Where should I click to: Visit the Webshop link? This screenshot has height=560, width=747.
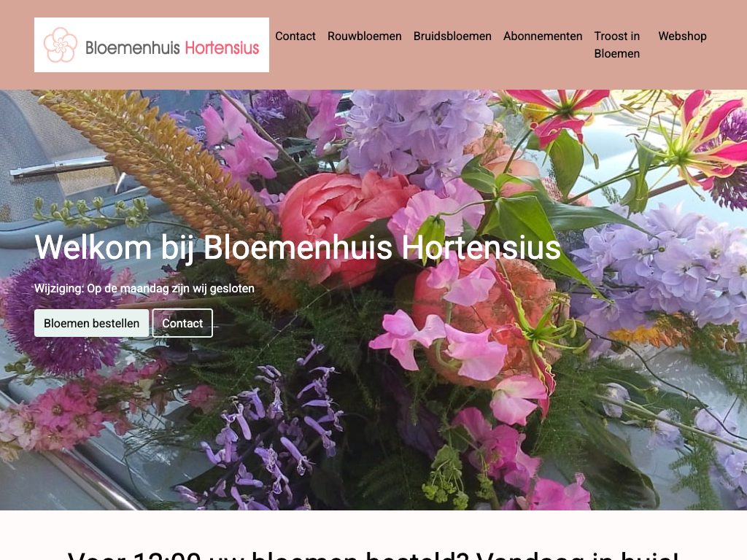click(682, 36)
